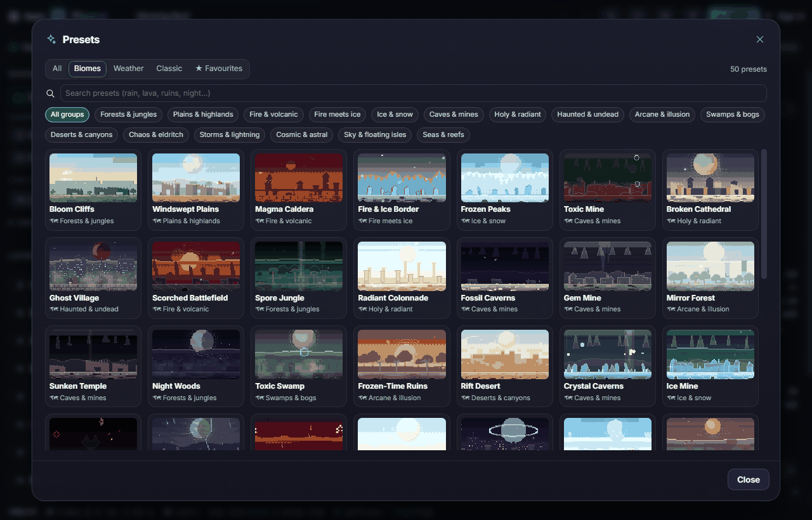Toggle the Ice & snow filter chip

tap(395, 115)
